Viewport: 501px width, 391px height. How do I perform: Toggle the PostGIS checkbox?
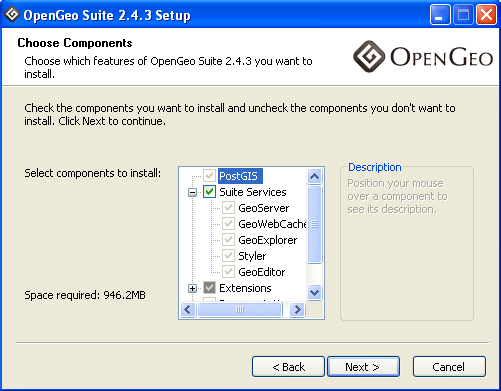[x=209, y=176]
